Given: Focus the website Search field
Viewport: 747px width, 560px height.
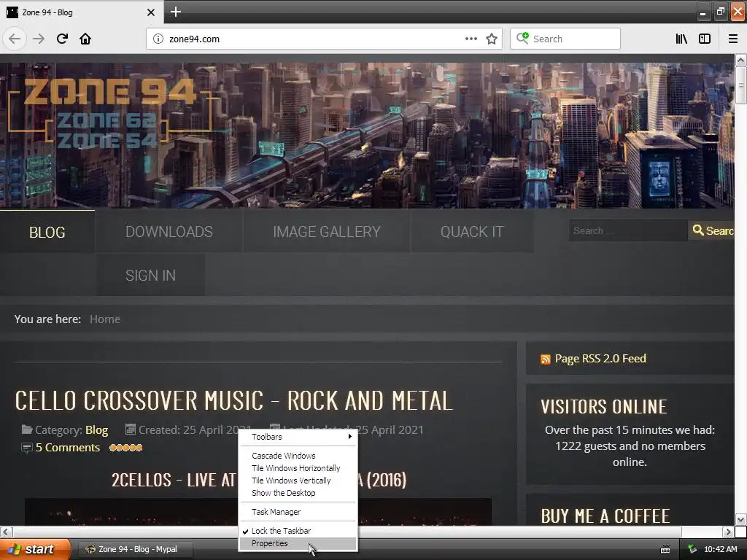Looking at the screenshot, I should point(628,230).
